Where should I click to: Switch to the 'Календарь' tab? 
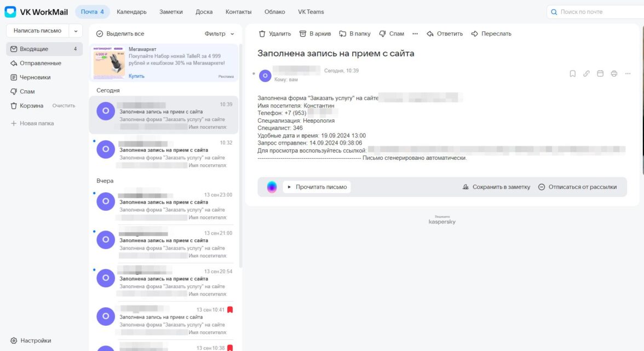click(131, 11)
